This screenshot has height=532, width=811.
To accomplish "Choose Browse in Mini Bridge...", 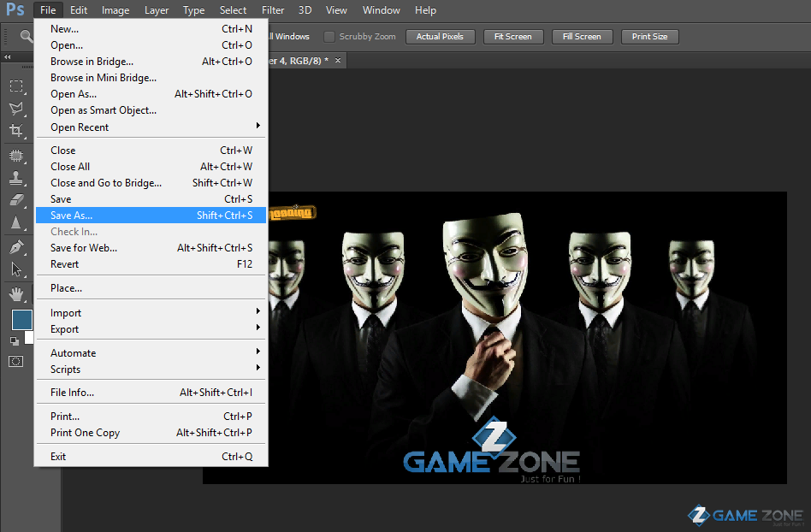I will [151, 78].
